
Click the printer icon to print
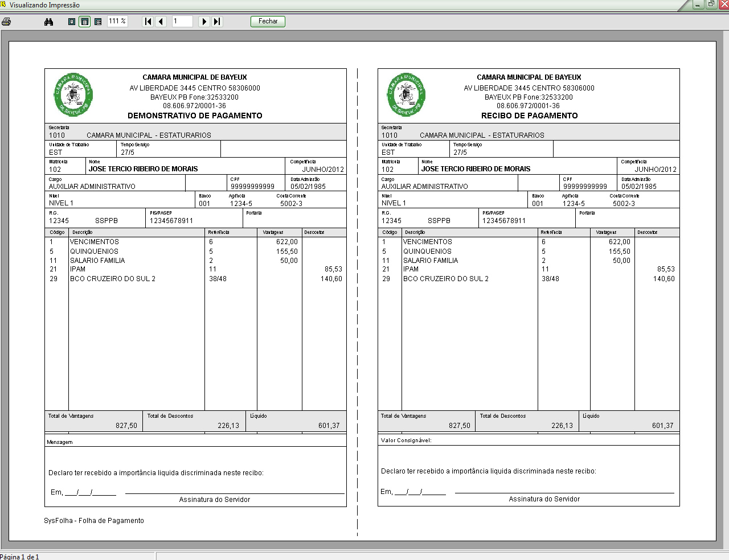[6, 22]
